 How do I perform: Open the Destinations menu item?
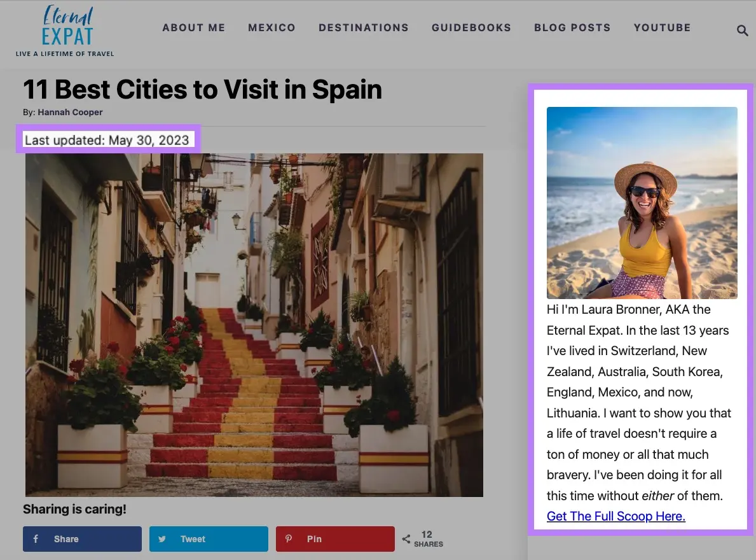point(363,27)
